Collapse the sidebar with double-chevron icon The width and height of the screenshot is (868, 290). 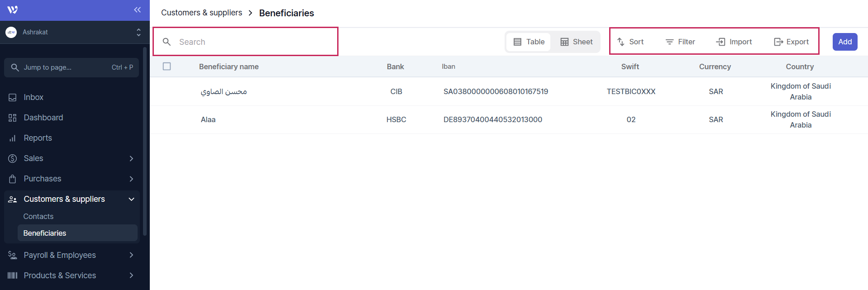click(x=137, y=10)
